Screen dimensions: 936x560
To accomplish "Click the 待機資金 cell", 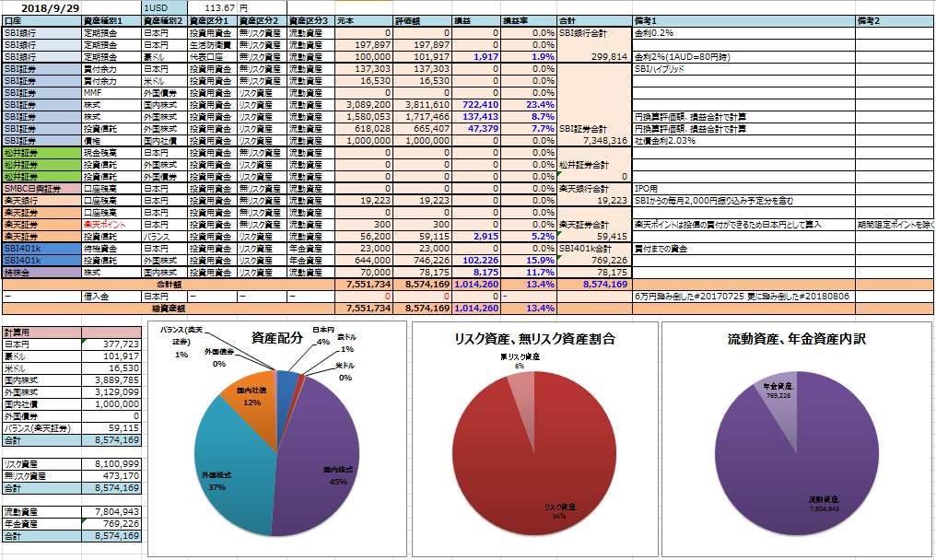I will (111, 249).
